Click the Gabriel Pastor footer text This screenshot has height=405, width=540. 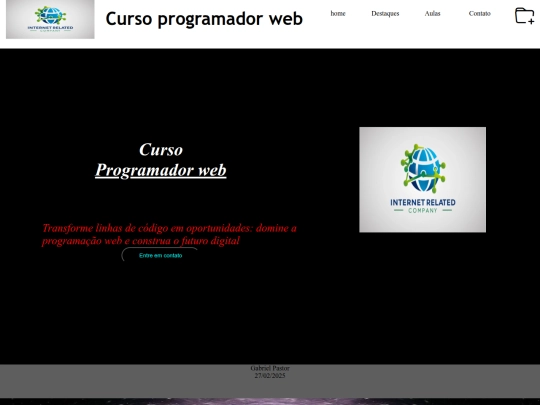(x=270, y=368)
